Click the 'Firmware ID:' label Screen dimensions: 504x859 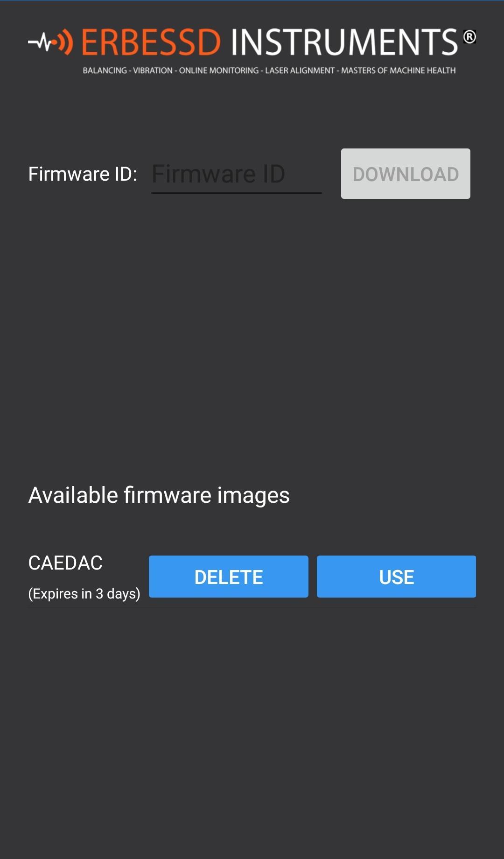click(x=83, y=174)
